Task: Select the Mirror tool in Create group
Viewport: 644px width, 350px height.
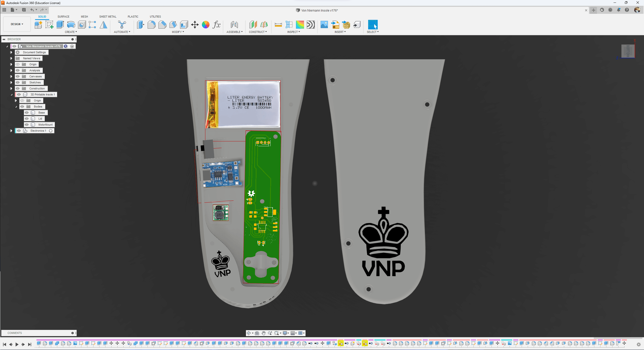Action: tap(103, 25)
